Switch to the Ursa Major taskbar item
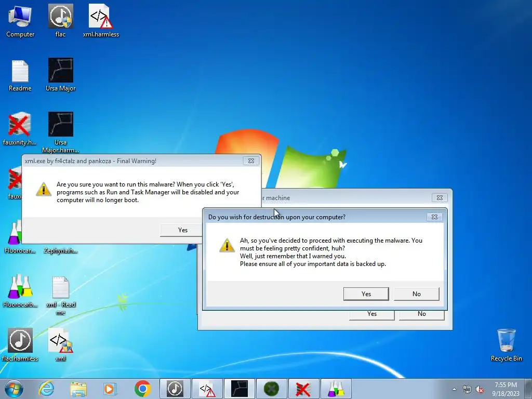 [240, 389]
